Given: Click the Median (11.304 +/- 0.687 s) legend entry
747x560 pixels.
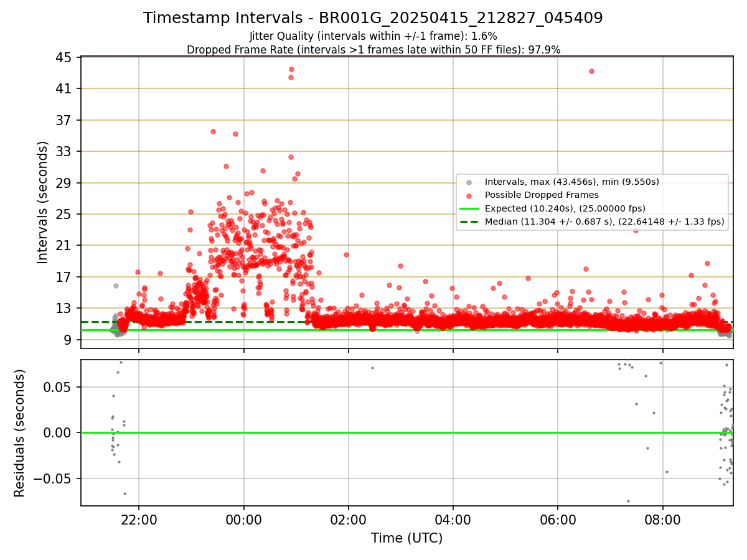Looking at the screenshot, I should tap(604, 222).
